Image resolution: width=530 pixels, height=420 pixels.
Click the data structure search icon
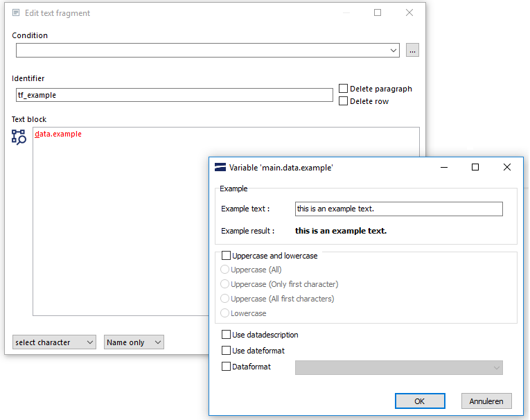(x=19, y=137)
